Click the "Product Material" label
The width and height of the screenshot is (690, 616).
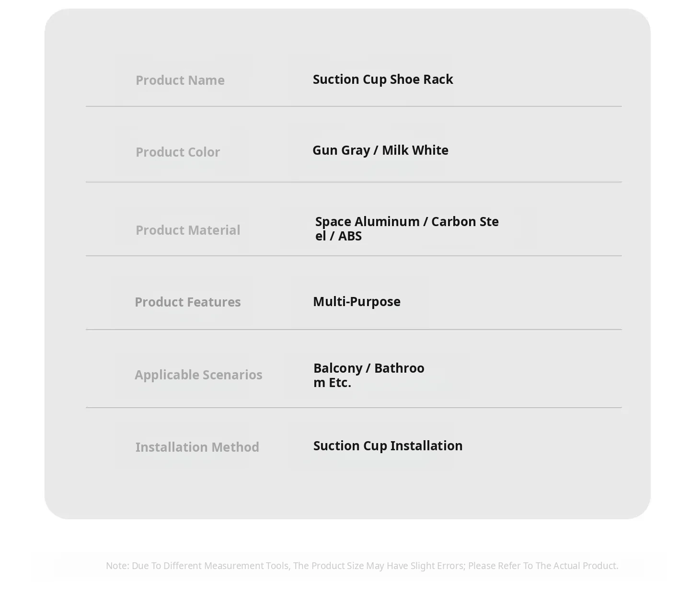[x=187, y=230]
